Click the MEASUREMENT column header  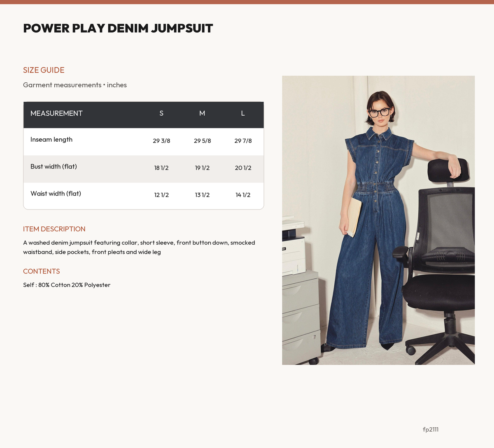(56, 113)
